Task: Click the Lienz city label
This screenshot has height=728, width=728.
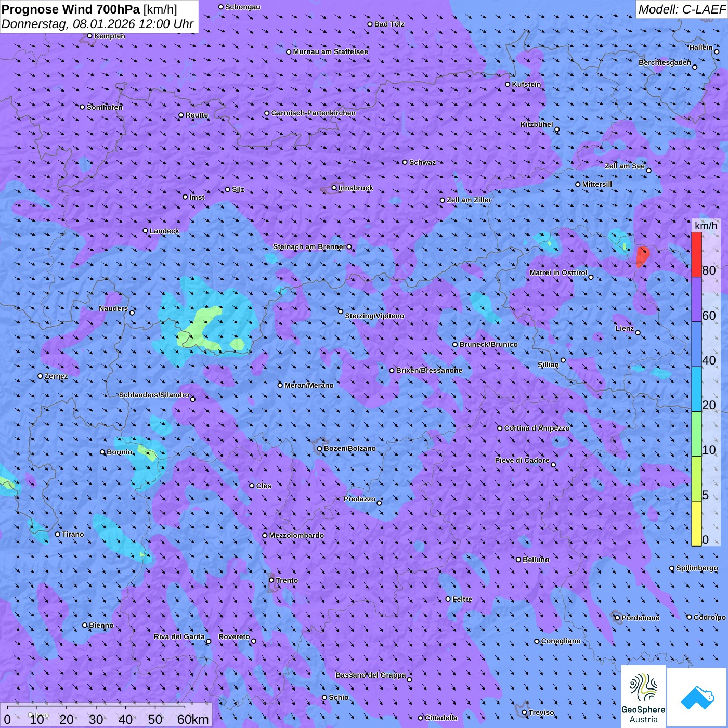Action: (x=625, y=328)
